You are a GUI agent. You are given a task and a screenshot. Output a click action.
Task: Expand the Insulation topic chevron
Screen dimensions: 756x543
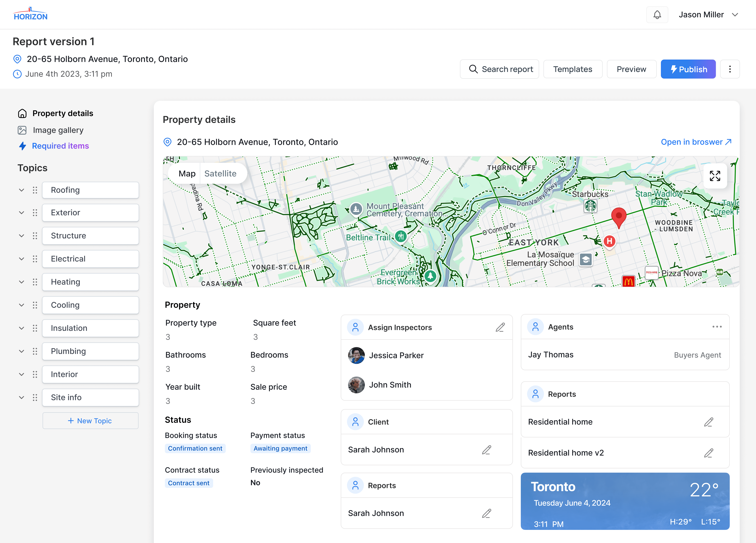pyautogui.click(x=22, y=328)
